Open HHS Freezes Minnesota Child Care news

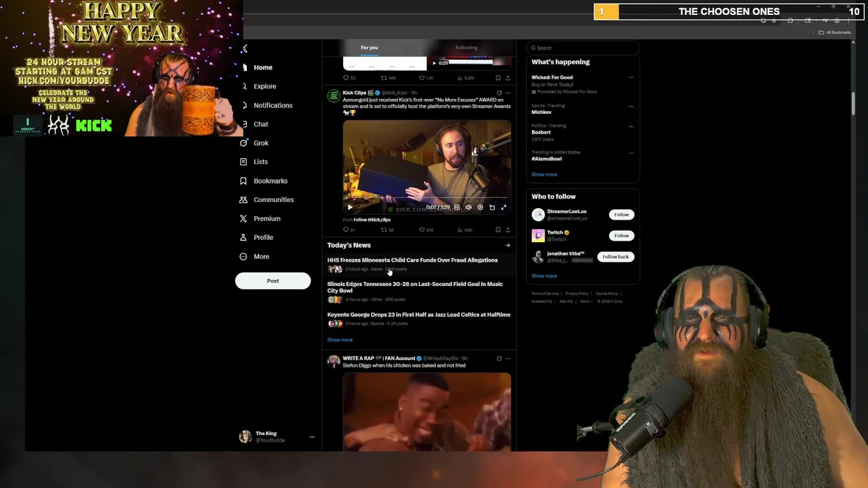coord(419,264)
